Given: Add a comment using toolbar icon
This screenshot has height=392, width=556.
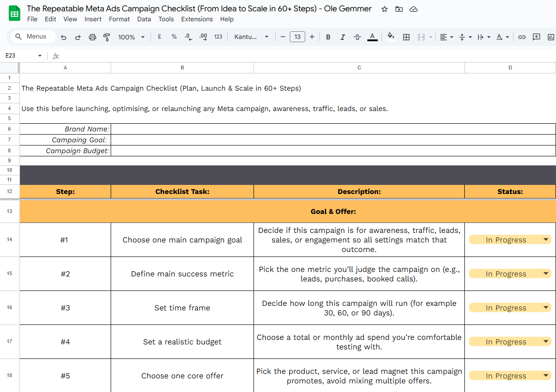Looking at the screenshot, I should point(536,37).
